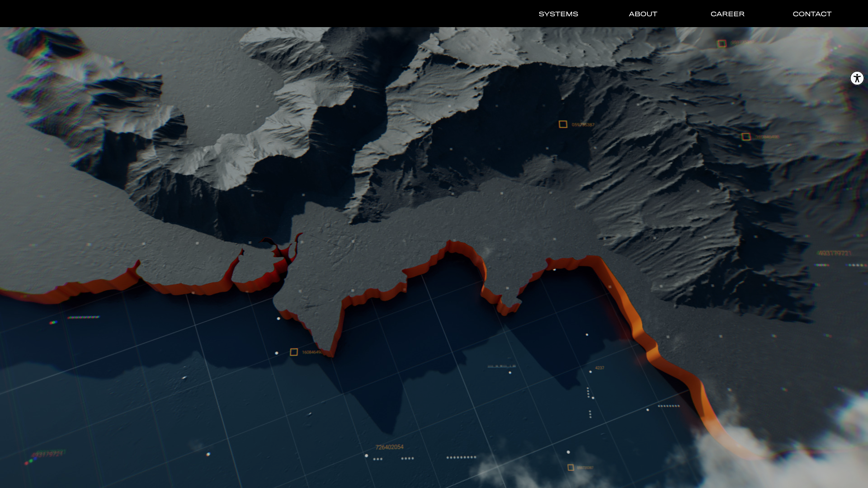Click the 4237 label on the sea grid
This screenshot has width=868, height=488.
(599, 368)
